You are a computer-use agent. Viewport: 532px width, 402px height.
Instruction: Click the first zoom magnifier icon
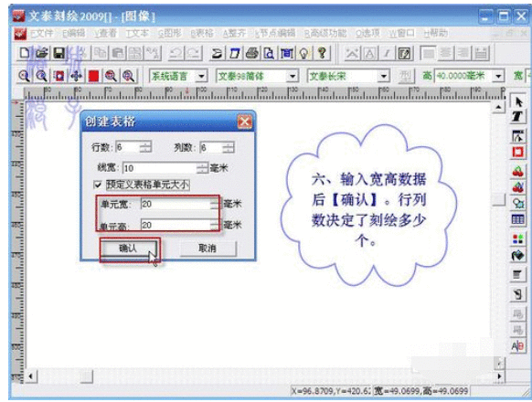(x=24, y=76)
